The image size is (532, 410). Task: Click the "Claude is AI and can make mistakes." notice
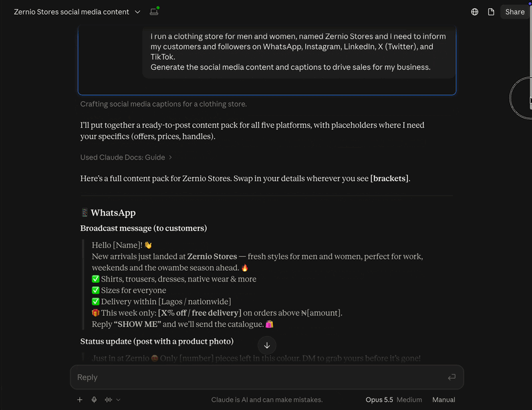[267, 400]
